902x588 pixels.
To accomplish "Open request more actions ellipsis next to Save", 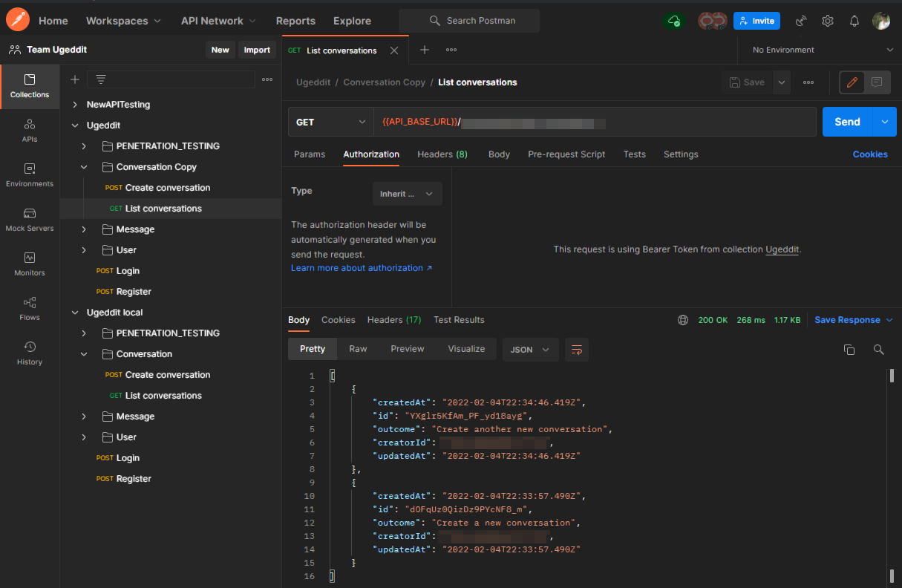I will 808,82.
